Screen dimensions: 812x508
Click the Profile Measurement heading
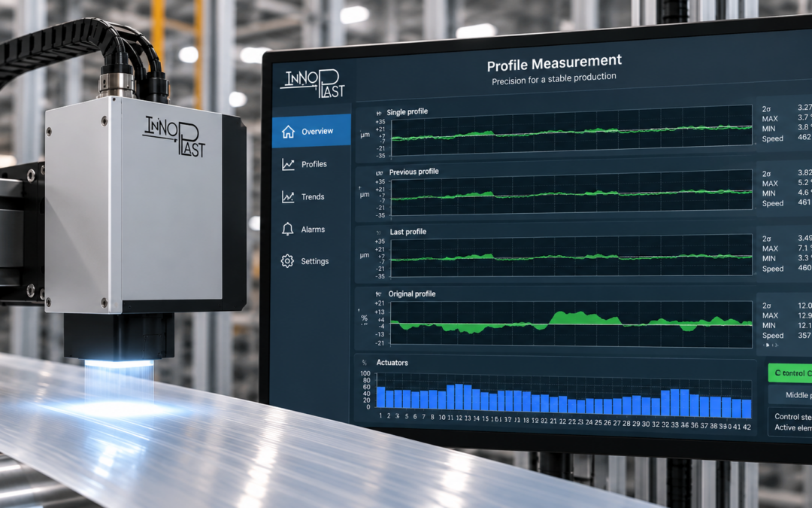(x=554, y=63)
